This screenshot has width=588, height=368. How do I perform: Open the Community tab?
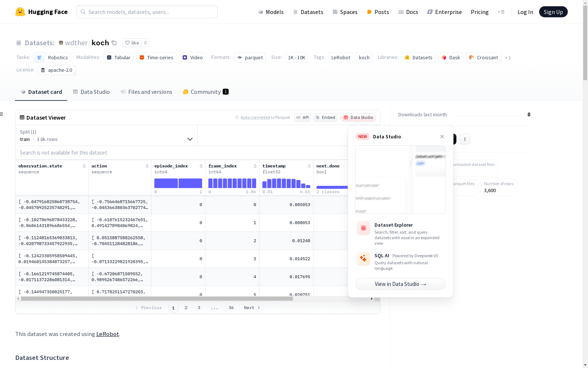point(205,92)
